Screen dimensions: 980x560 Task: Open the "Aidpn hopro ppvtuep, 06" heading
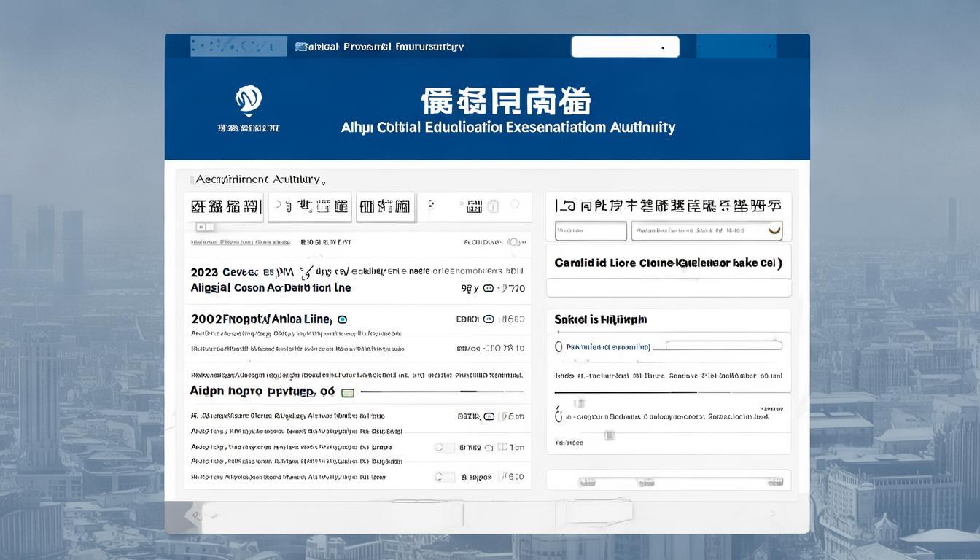pos(262,392)
